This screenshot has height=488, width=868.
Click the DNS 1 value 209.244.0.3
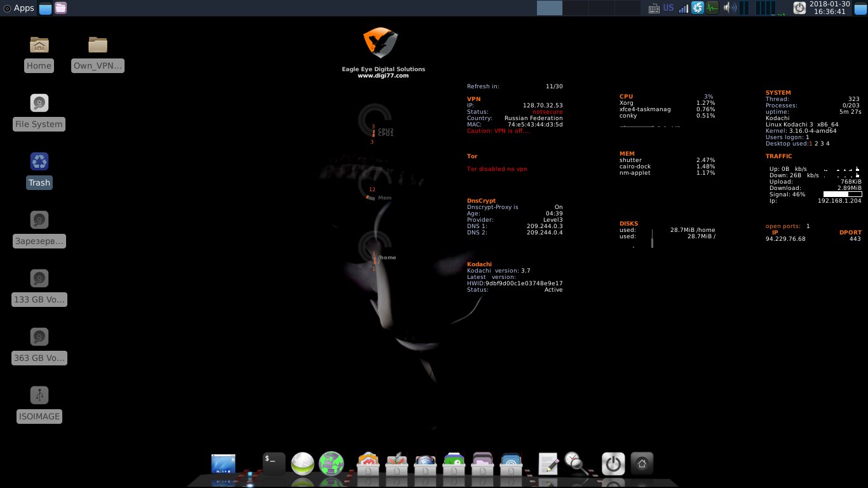[x=545, y=226]
